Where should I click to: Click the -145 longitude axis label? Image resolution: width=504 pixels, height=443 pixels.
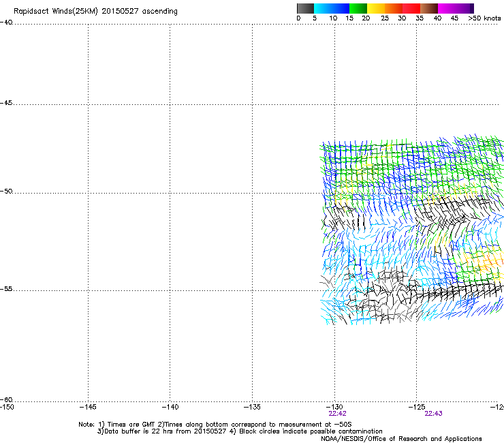[x=88, y=407]
